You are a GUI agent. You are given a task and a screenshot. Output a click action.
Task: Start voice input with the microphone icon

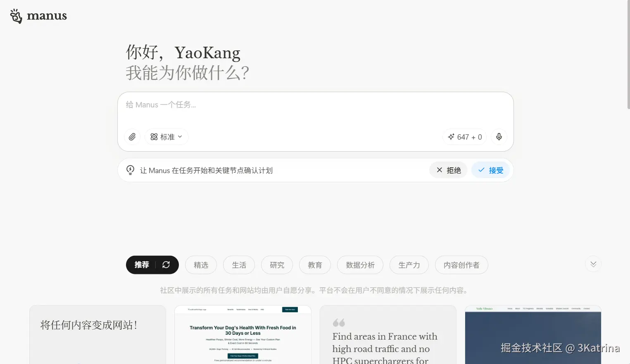click(499, 137)
